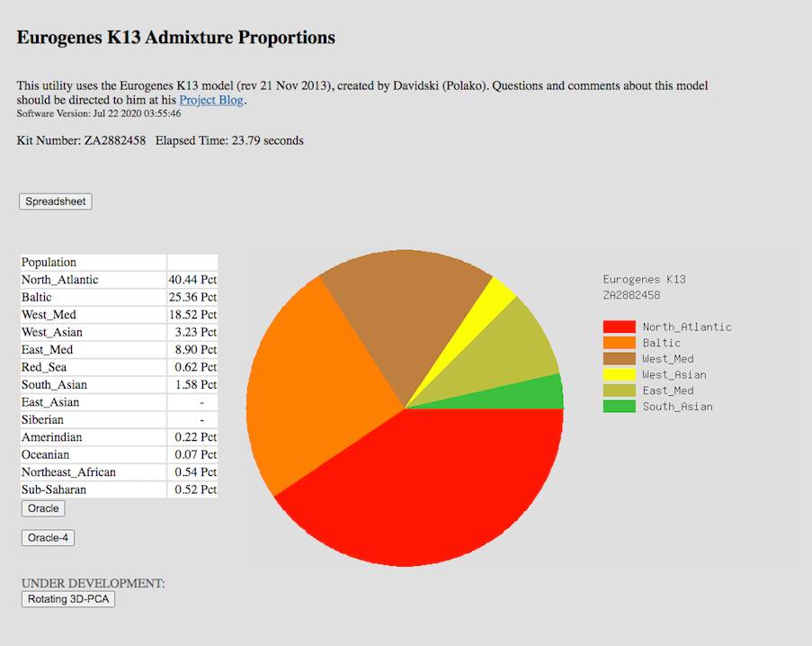The height and width of the screenshot is (646, 812).
Task: Click the Spreadsheet button
Action: coord(55,202)
